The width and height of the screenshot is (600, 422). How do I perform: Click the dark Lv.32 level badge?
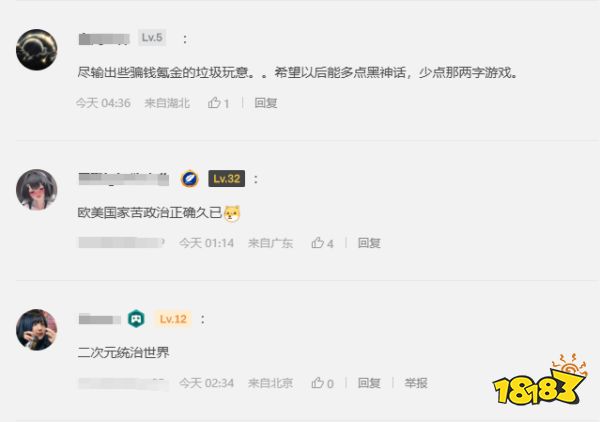(x=227, y=179)
